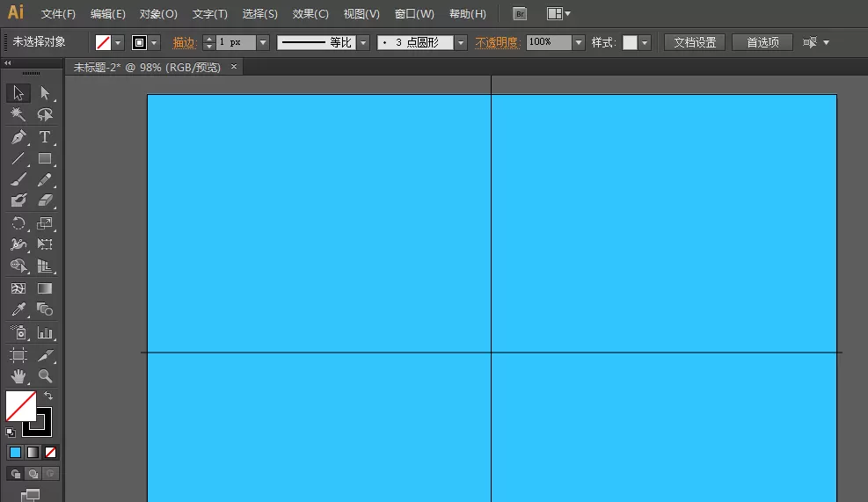The height and width of the screenshot is (502, 868).
Task: Activate the Direct Selection tool
Action: click(45, 93)
